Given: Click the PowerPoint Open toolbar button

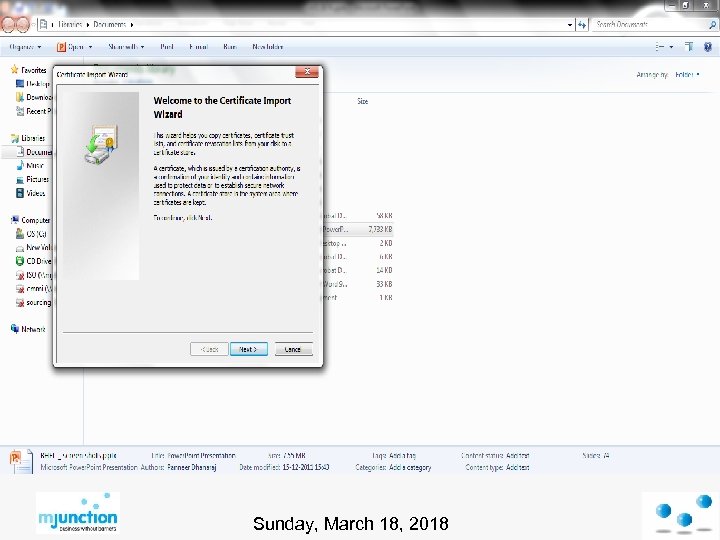Looking at the screenshot, I should [x=71, y=47].
